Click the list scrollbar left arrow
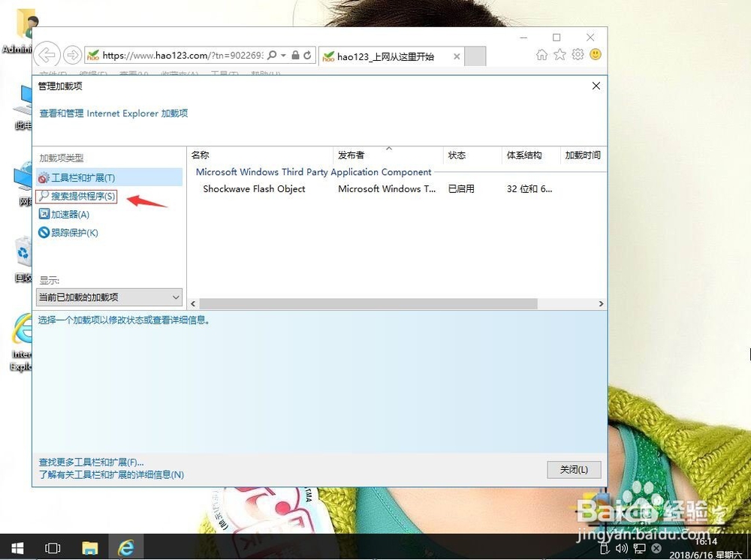The width and height of the screenshot is (751, 560). point(193,304)
